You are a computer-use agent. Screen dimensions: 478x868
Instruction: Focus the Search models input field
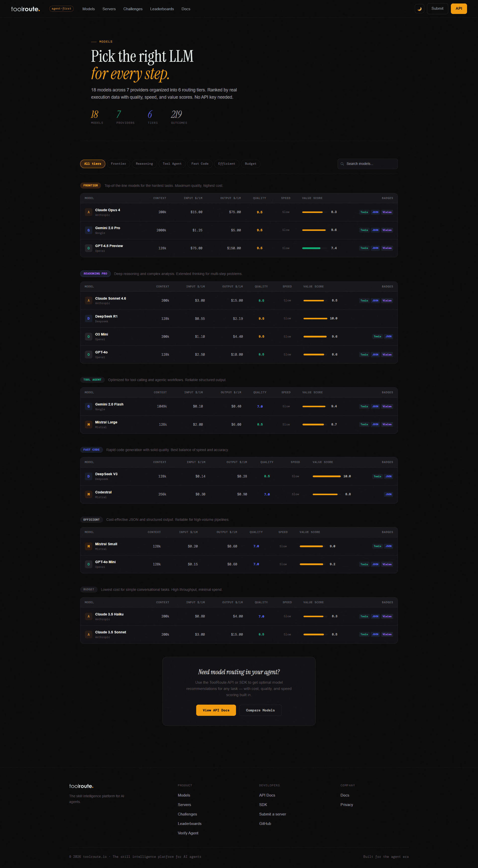367,164
